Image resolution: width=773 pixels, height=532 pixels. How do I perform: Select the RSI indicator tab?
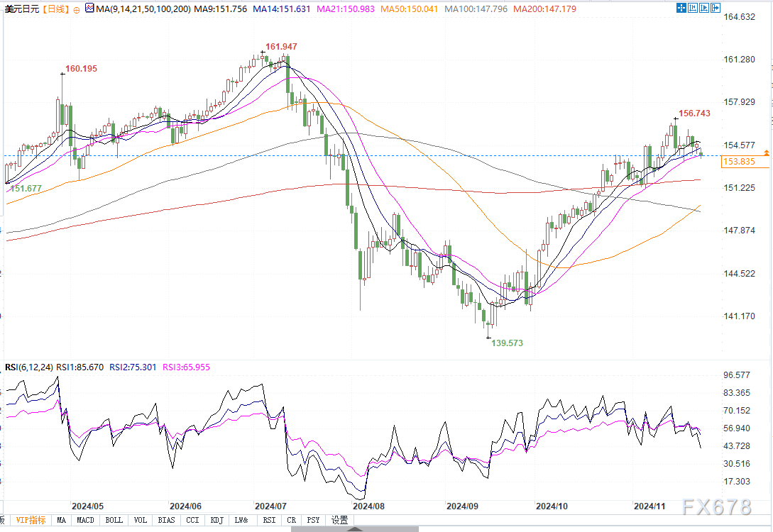(269, 520)
